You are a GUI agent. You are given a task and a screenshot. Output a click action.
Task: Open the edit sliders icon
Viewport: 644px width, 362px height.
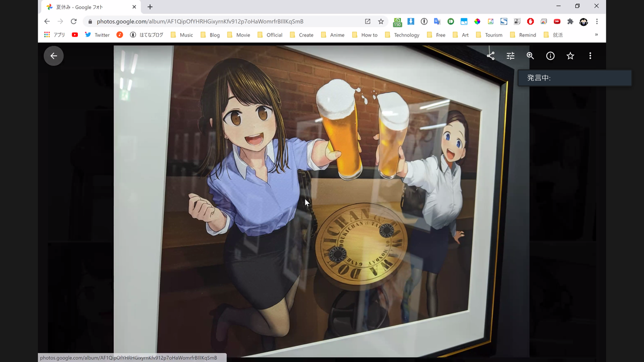(510, 56)
